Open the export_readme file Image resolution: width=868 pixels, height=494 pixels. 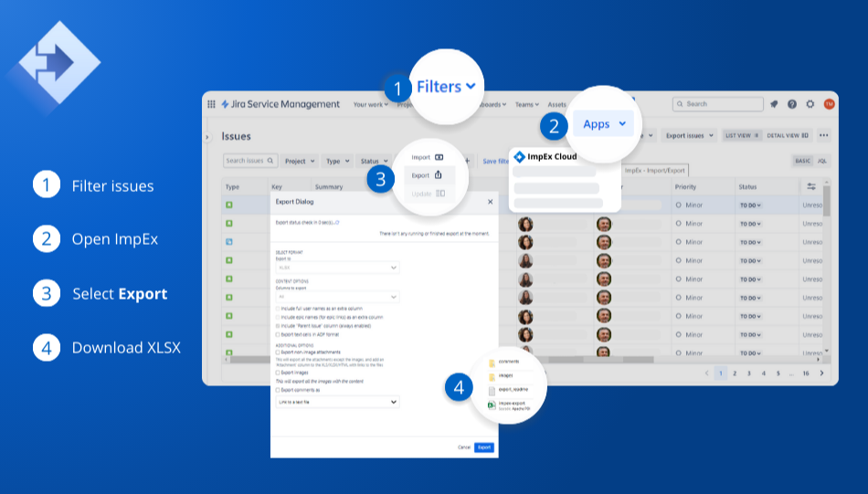[x=508, y=390]
